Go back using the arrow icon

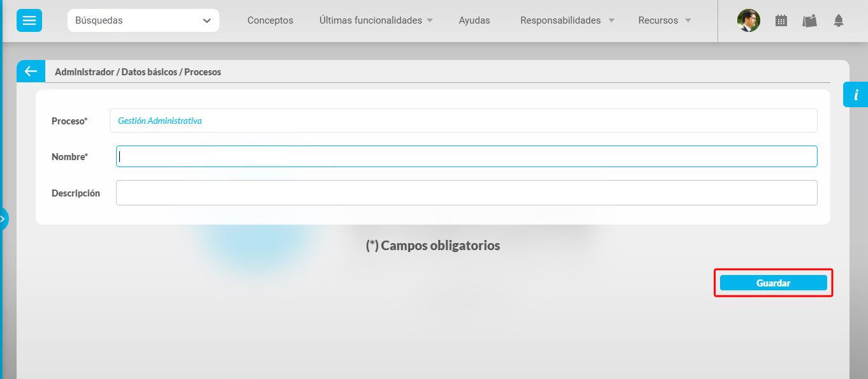pyautogui.click(x=31, y=71)
